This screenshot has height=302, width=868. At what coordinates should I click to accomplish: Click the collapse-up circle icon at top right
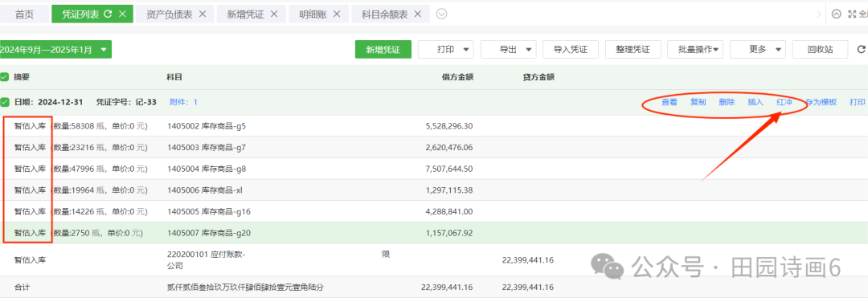coord(836,14)
